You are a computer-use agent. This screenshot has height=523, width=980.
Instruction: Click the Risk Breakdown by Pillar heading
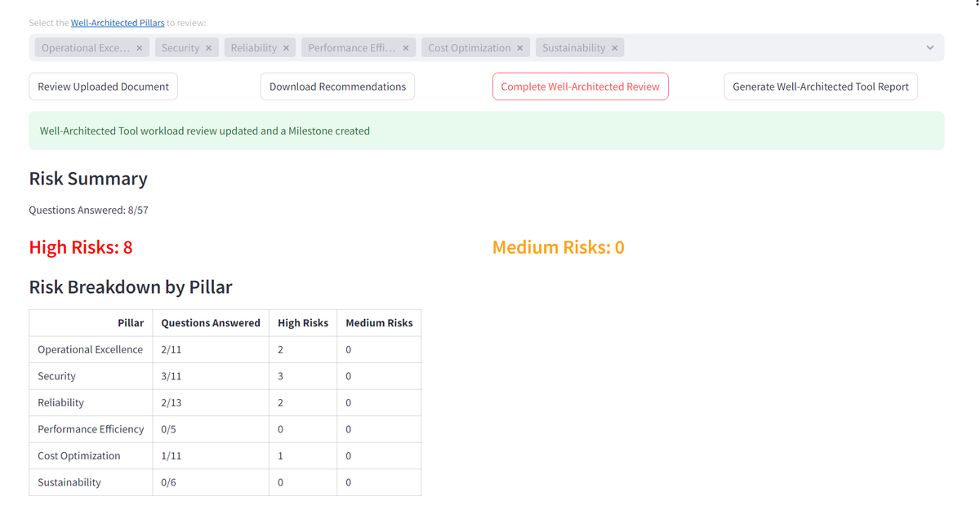point(131,287)
